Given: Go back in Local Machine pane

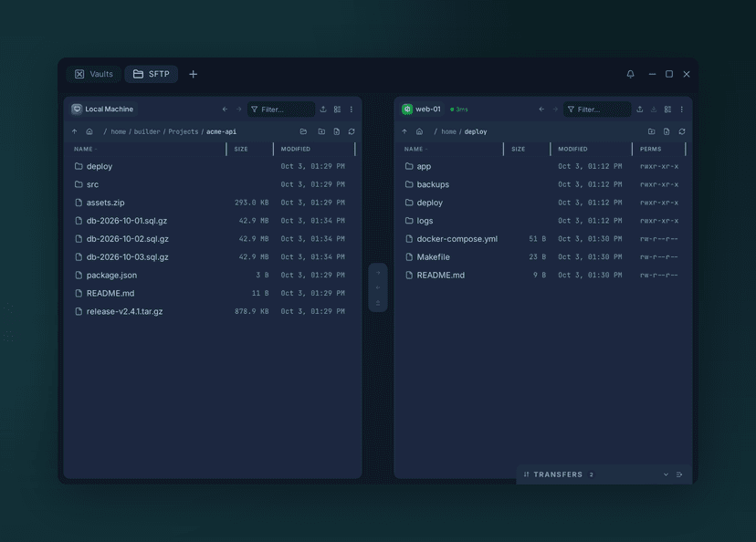Looking at the screenshot, I should (x=225, y=109).
